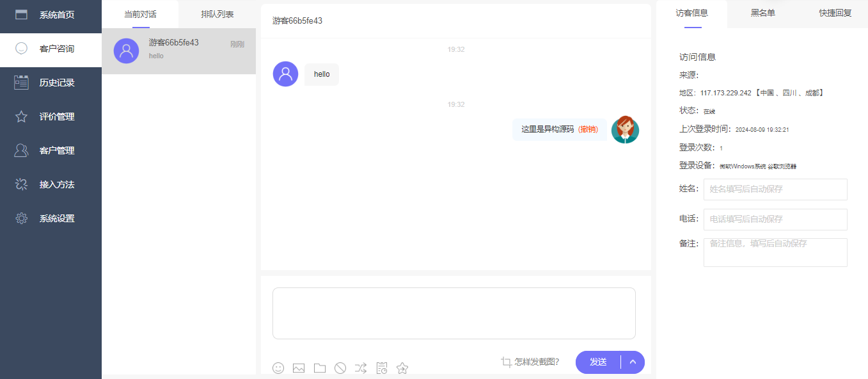The width and height of the screenshot is (868, 379).
Task: Open the chat record clipboard icon
Action: [381, 368]
